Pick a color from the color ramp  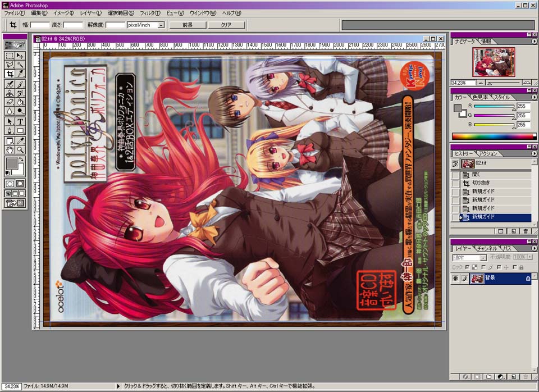[494, 136]
